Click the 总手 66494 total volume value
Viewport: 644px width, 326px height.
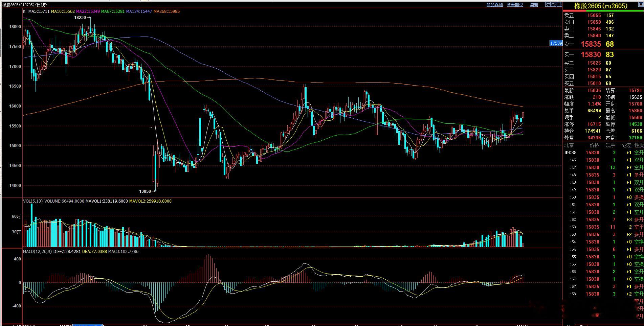[594, 111]
